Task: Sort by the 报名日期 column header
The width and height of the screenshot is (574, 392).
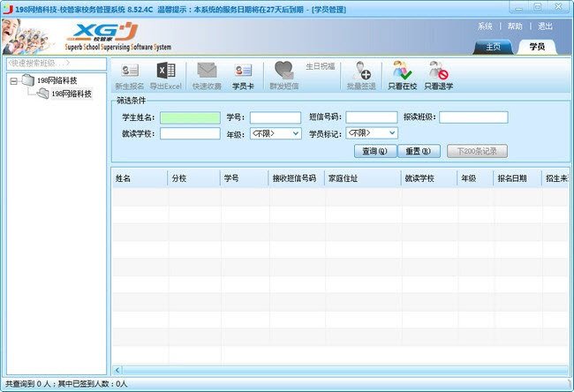Action: pyautogui.click(x=517, y=178)
